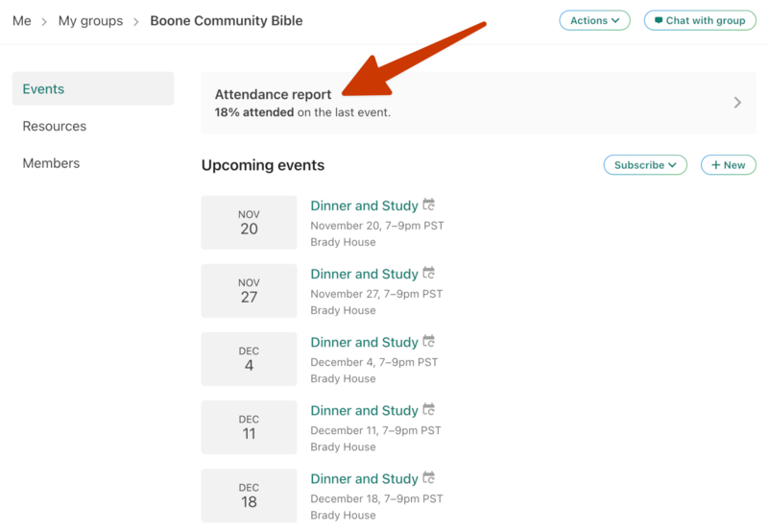Open Dinner and Study event on December 18
Screen dimensions: 768x532
365,478
